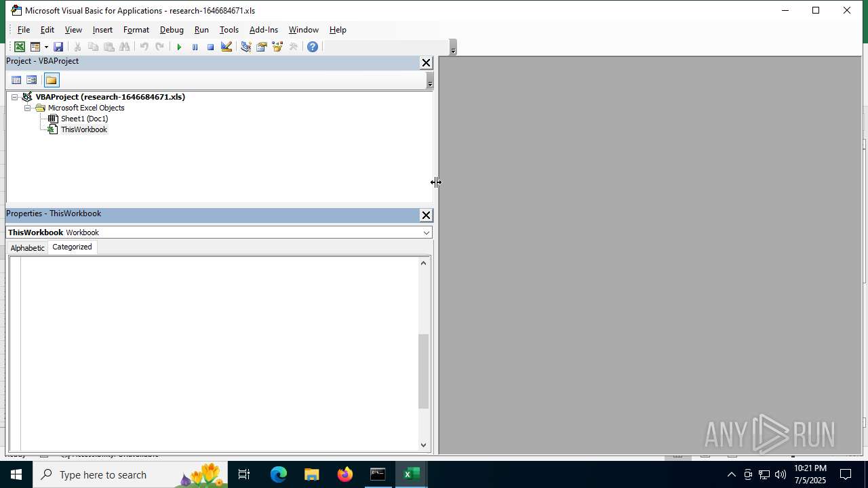
Task: Switch to the Alphabetic tab
Action: tap(27, 248)
